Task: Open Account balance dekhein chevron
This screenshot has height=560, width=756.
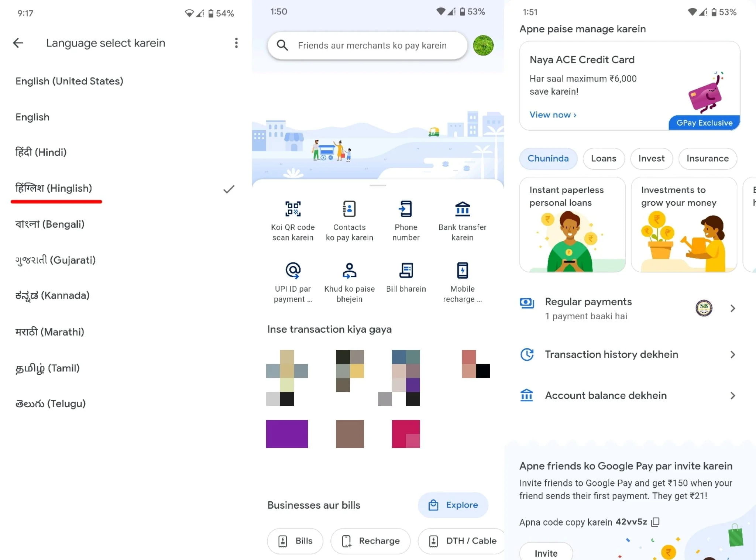Action: click(x=733, y=395)
